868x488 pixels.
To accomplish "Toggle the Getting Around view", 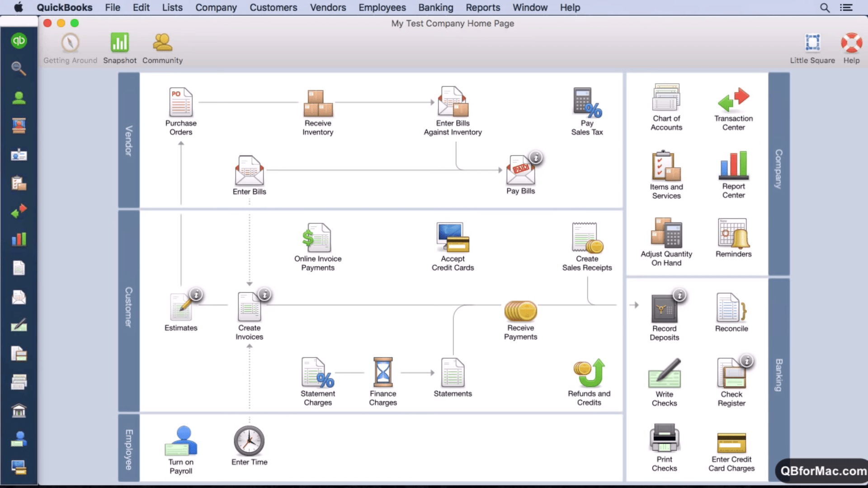I will [70, 47].
